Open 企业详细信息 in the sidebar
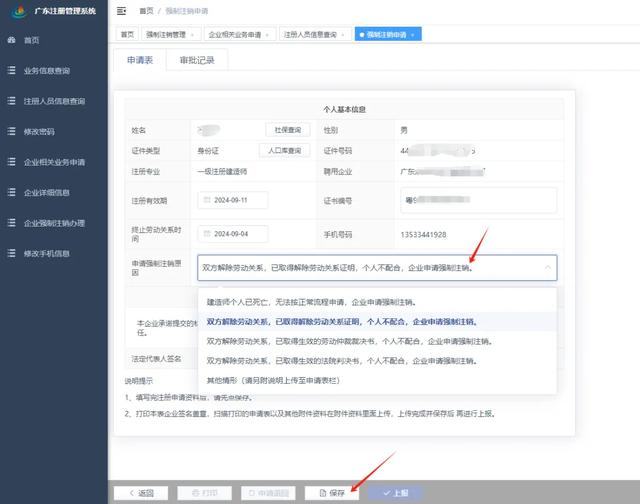 [x=54, y=192]
